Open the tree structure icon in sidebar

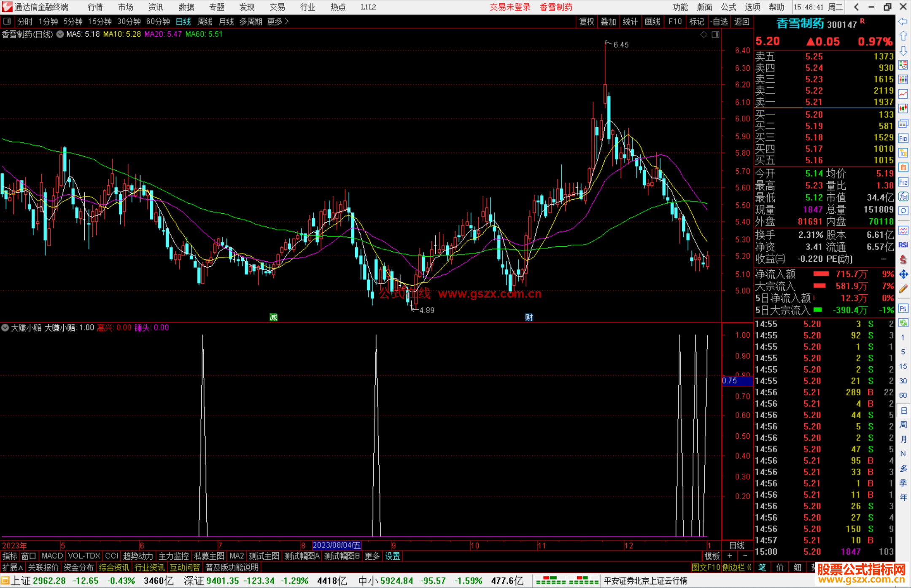point(903,153)
